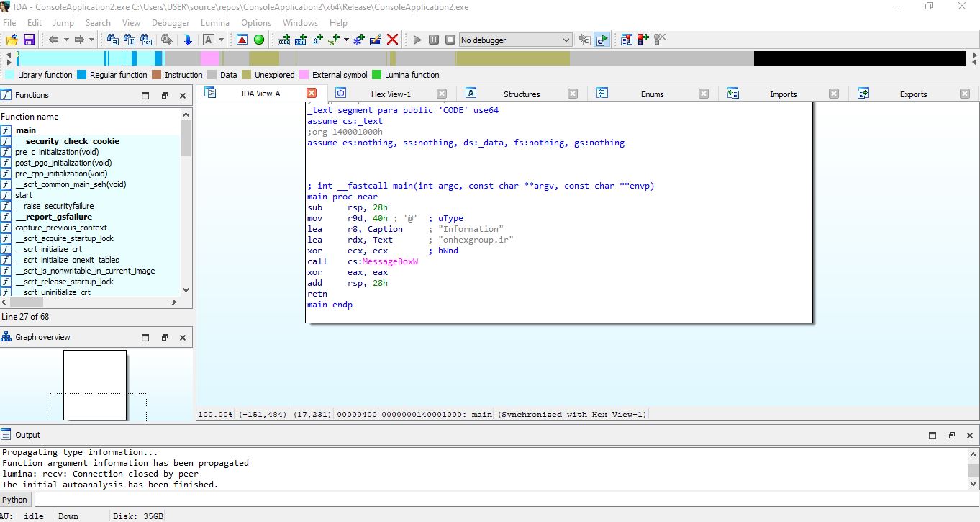Expand the Jump back history dropdown arrow

coord(66,40)
